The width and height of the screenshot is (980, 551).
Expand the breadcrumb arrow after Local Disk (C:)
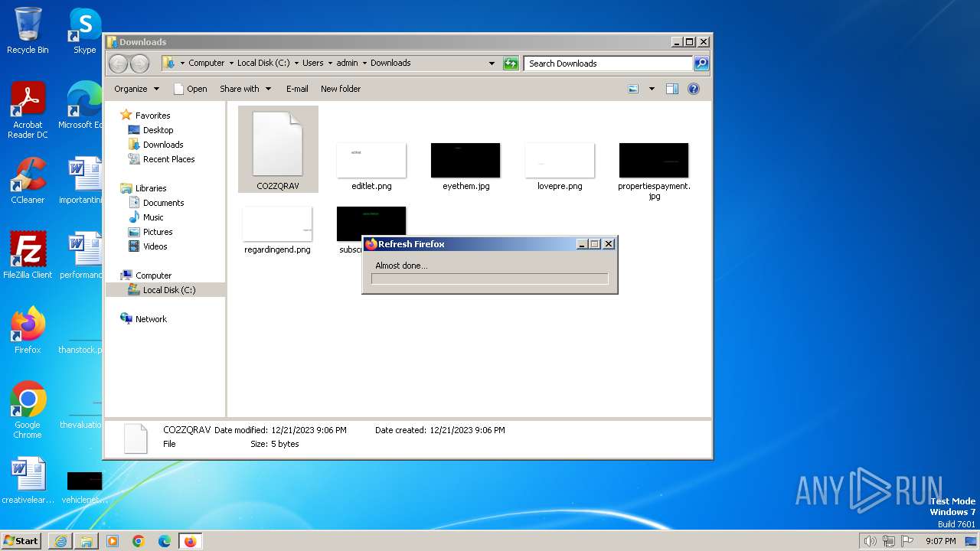[296, 64]
